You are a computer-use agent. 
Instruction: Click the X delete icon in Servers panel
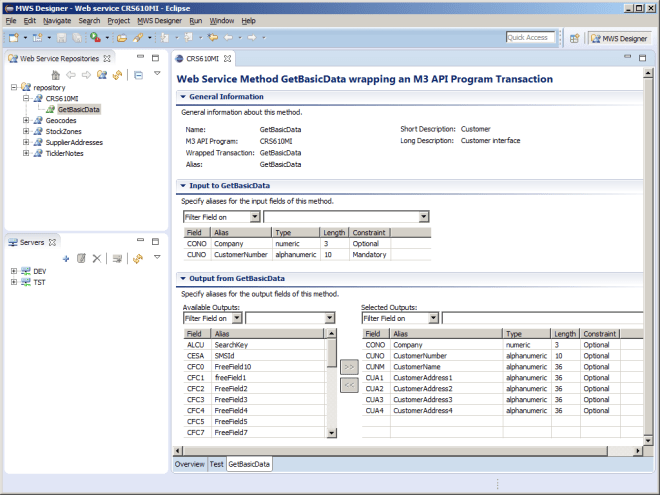point(97,258)
